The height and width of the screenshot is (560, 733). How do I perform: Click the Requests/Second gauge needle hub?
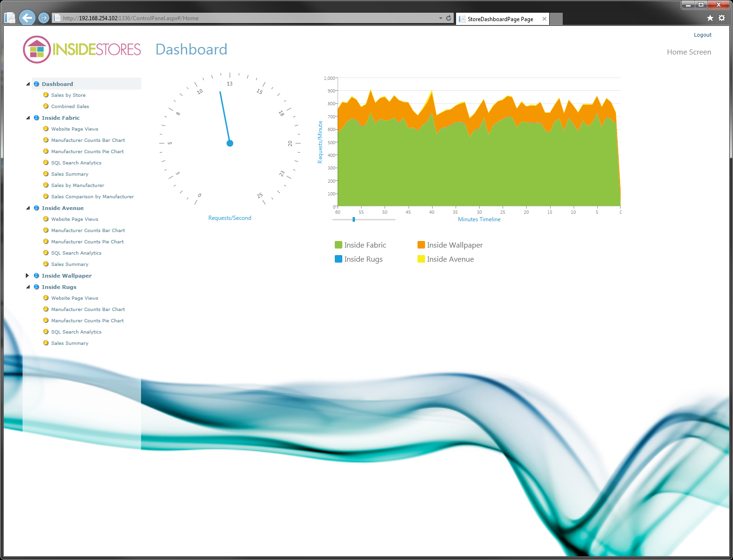coord(230,143)
